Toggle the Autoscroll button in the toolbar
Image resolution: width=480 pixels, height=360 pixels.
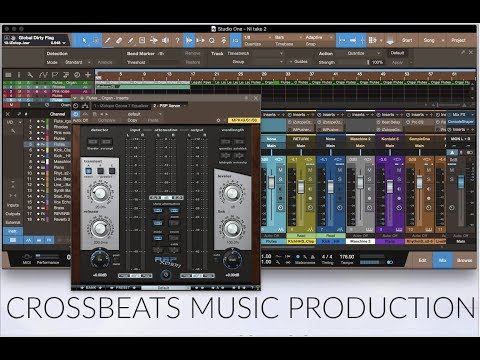353,40
